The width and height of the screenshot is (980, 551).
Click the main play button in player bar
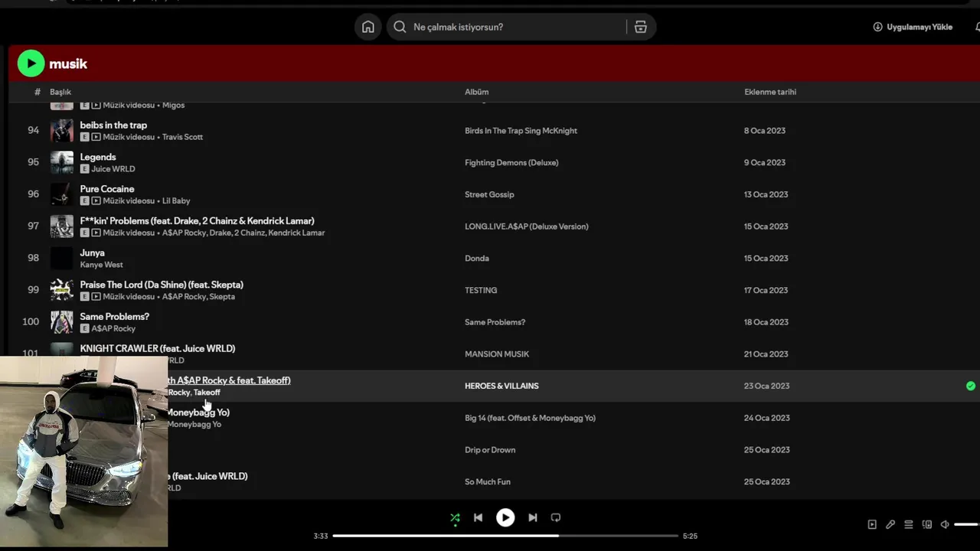coord(505,517)
